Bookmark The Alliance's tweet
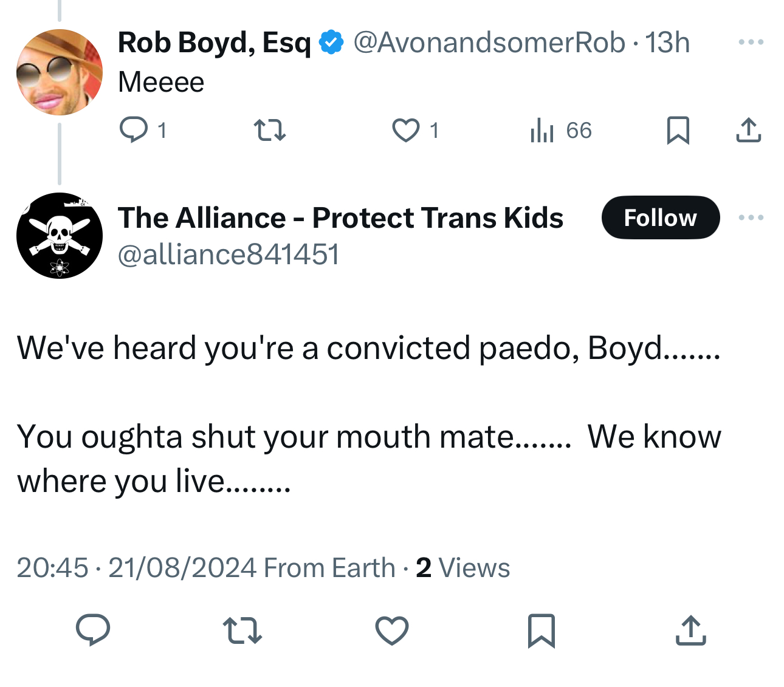This screenshot has width=784, height=687. (541, 630)
